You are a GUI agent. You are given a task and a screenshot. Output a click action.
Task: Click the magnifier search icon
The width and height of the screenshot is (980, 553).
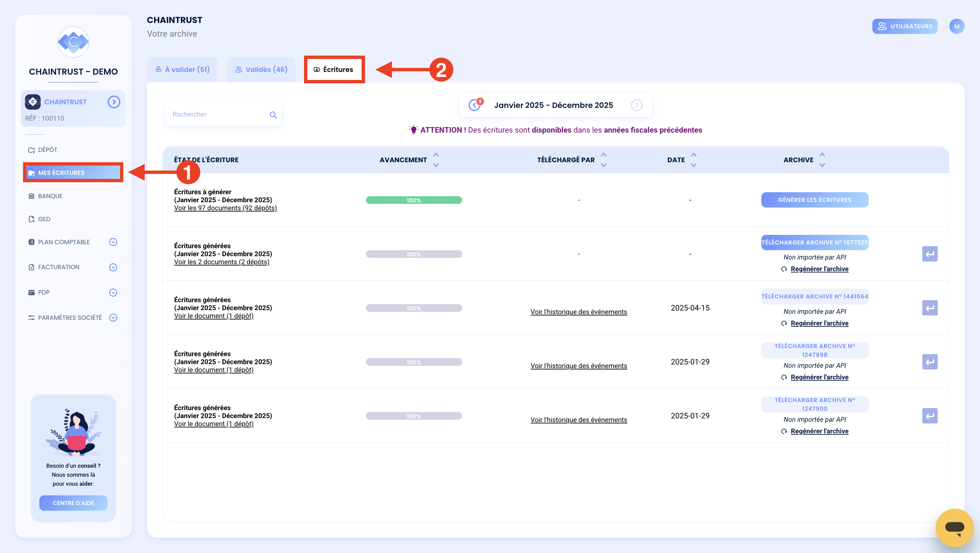coord(273,115)
